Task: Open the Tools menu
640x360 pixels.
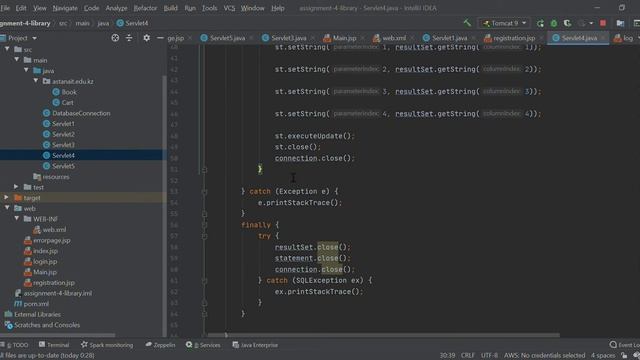Action: [209, 8]
